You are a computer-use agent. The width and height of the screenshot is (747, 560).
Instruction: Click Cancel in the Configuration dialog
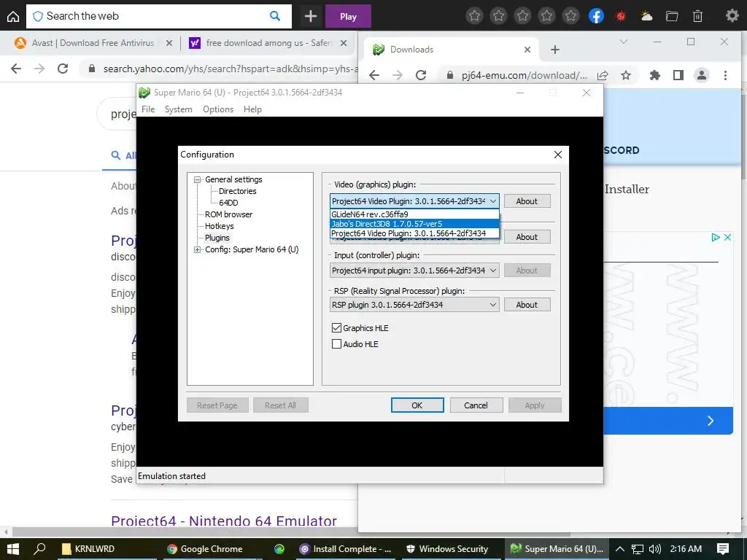click(x=476, y=405)
